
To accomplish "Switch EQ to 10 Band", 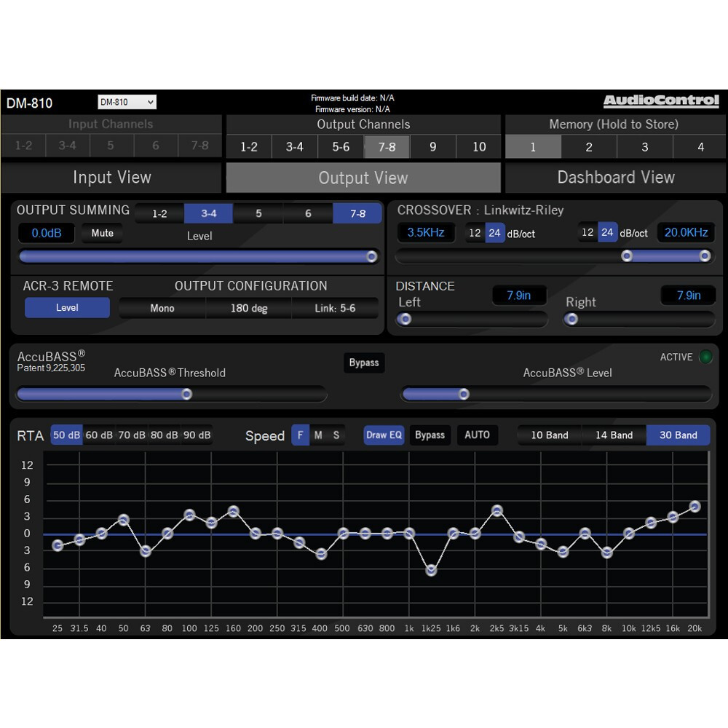I will 550,435.
